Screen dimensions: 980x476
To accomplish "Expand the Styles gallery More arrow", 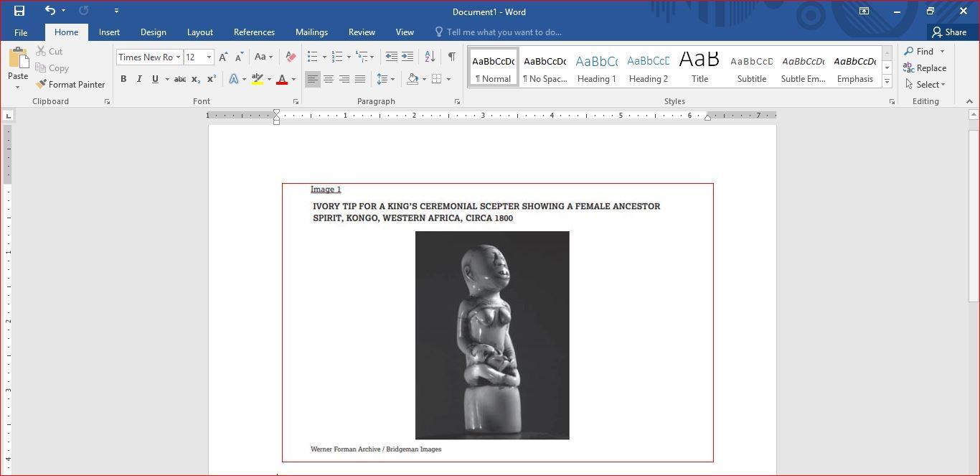I will click(887, 82).
